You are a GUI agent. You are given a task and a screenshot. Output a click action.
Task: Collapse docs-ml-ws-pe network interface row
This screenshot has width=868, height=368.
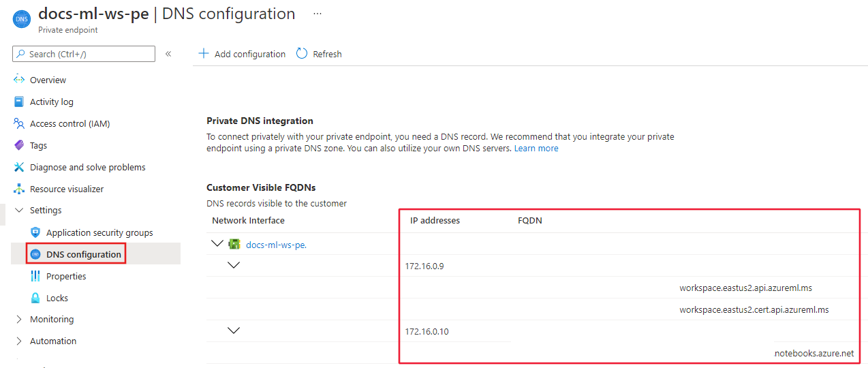pyautogui.click(x=217, y=243)
